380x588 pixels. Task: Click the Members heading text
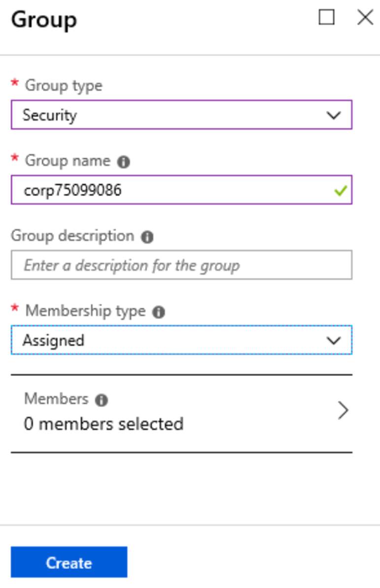(x=56, y=399)
